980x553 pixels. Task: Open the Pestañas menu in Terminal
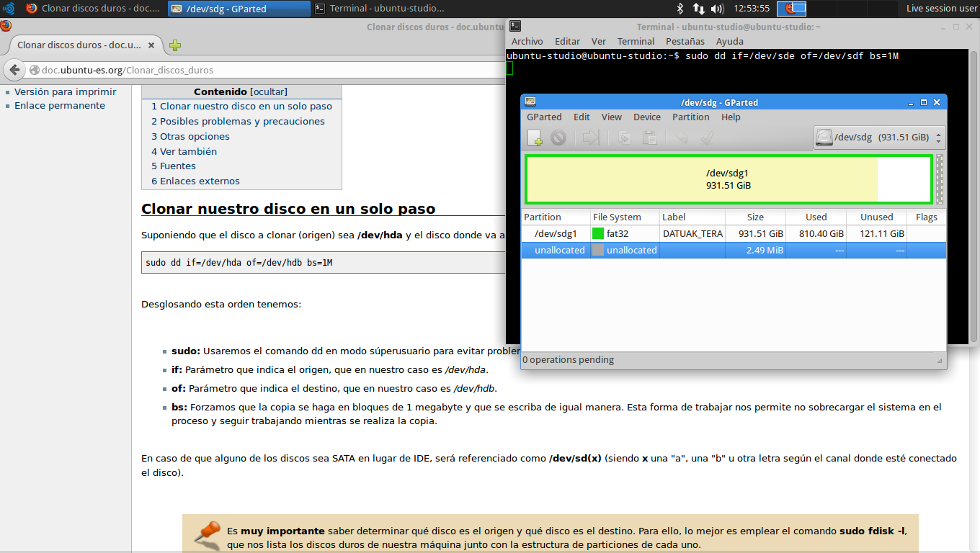pyautogui.click(x=685, y=41)
